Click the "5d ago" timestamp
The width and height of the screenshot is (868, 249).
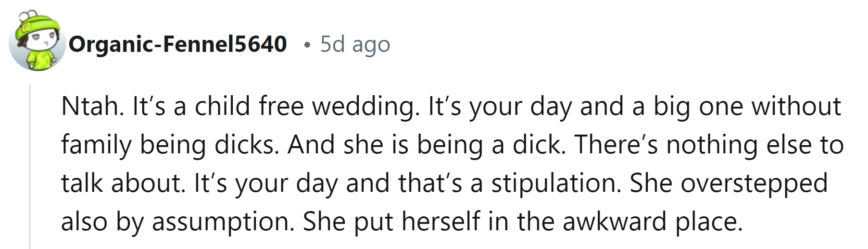[355, 44]
